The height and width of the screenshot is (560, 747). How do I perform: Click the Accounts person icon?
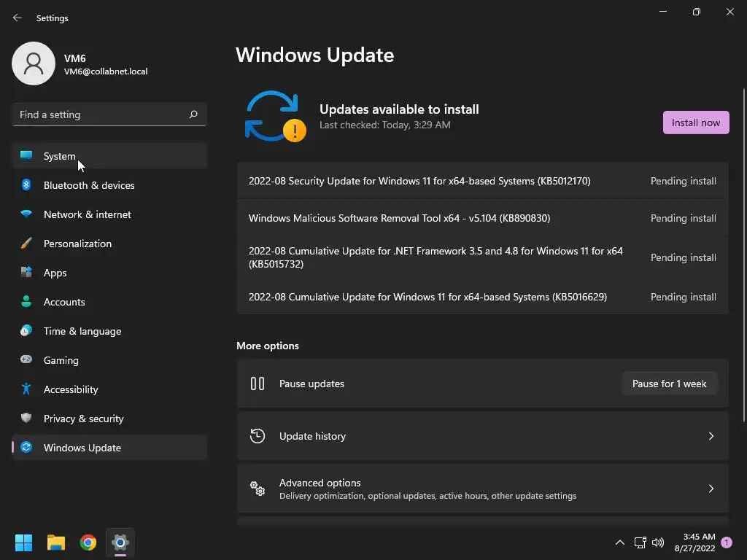[x=26, y=301]
